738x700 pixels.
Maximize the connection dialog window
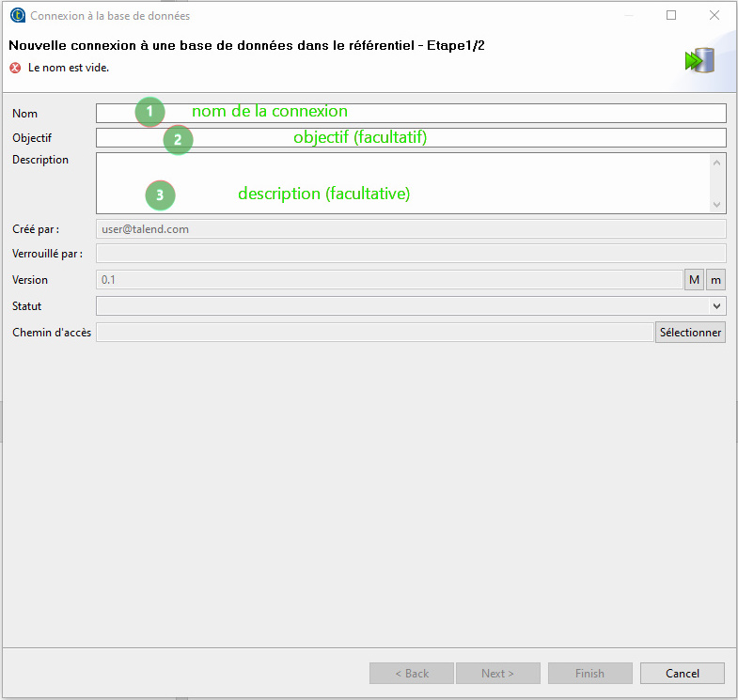coord(671,16)
